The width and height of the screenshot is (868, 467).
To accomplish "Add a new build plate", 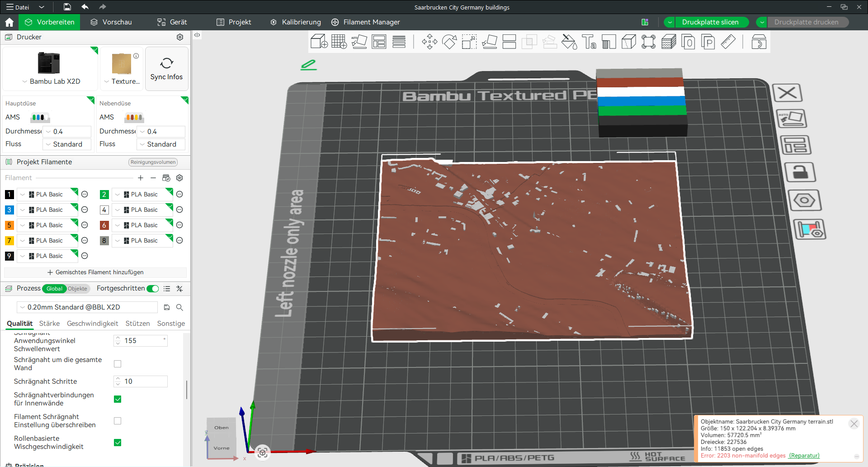I will pyautogui.click(x=339, y=42).
